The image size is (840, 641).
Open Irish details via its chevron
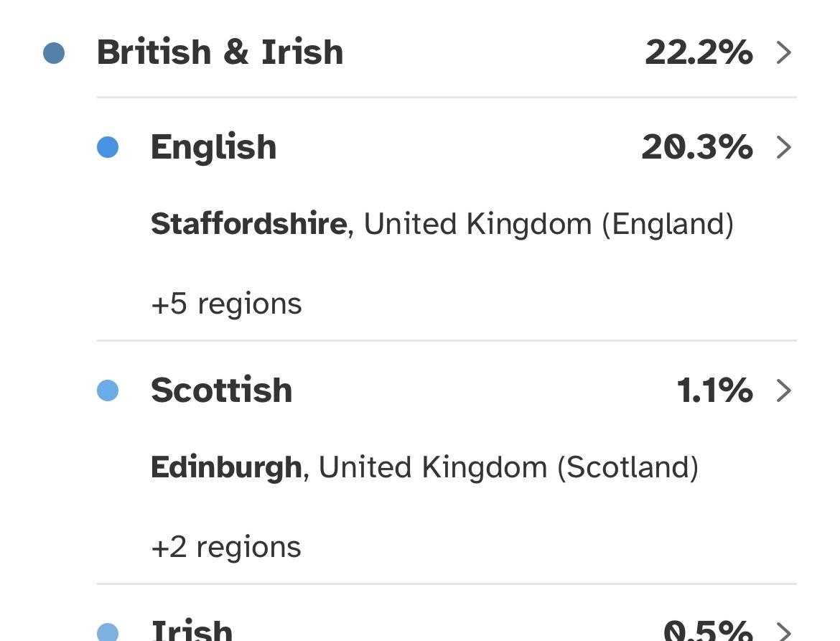784,632
